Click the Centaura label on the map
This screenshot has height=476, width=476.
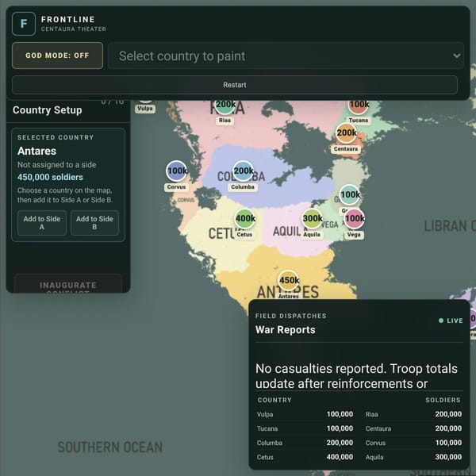pyautogui.click(x=346, y=149)
